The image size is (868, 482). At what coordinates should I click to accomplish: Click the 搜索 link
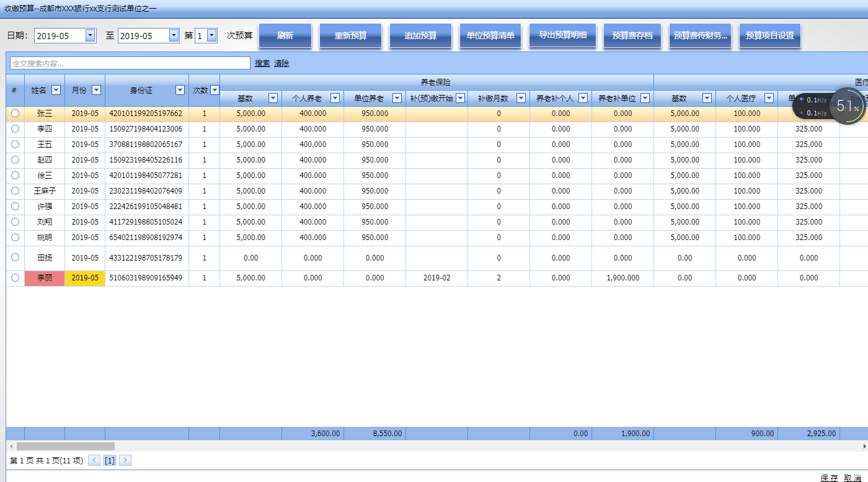(x=262, y=63)
